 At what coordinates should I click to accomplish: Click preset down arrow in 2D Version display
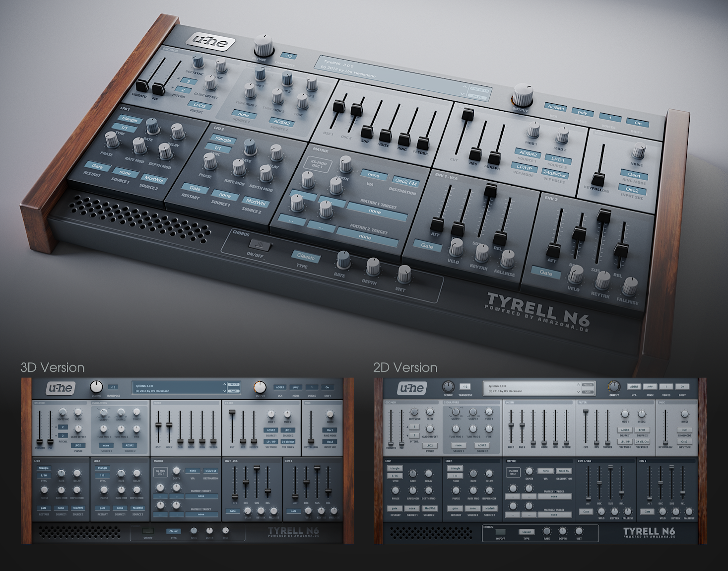click(578, 392)
